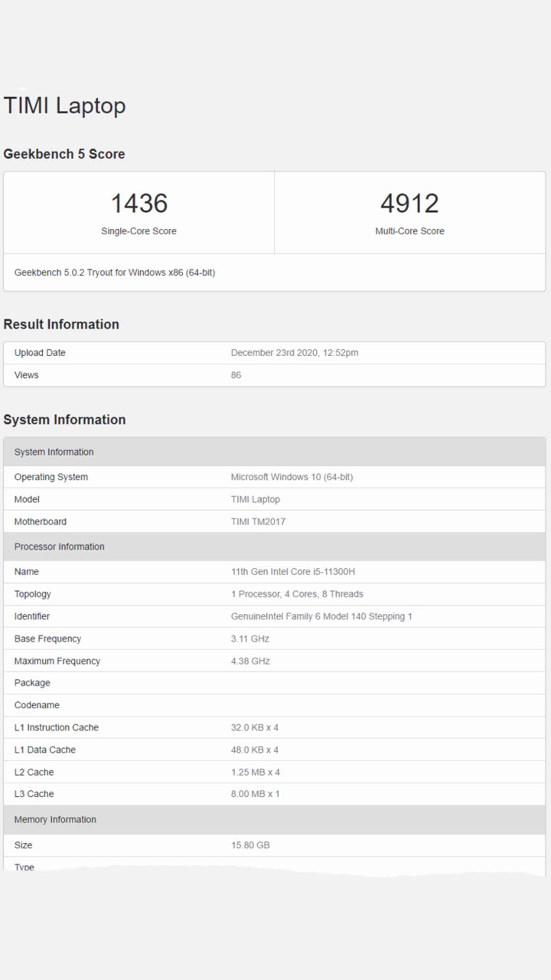Select the TIMI Laptop model value
The image size is (551, 980).
[255, 499]
